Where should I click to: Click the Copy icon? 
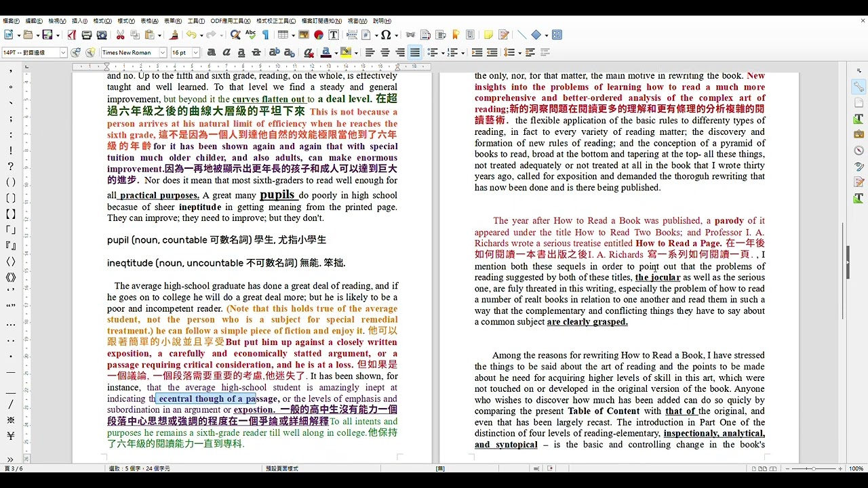coord(135,35)
